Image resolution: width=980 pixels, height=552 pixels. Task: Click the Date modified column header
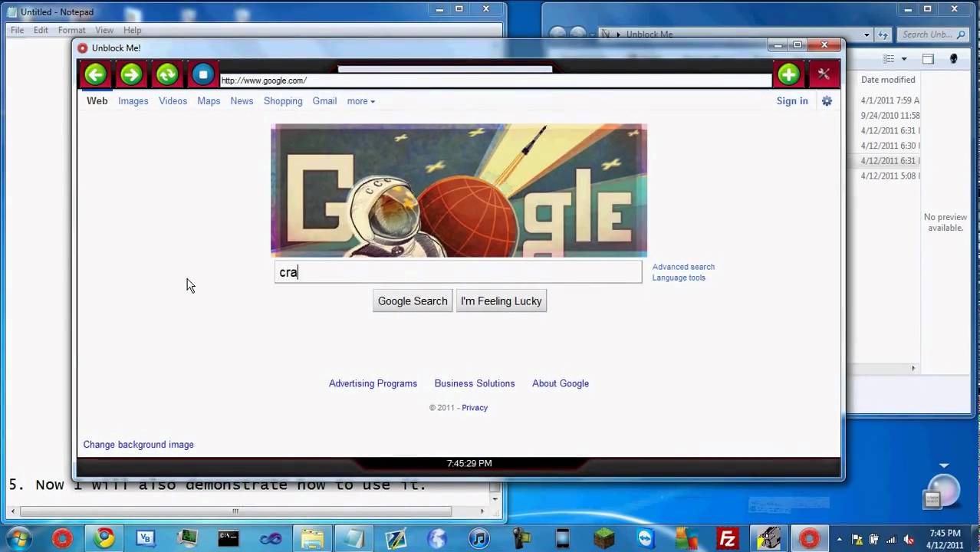point(888,80)
